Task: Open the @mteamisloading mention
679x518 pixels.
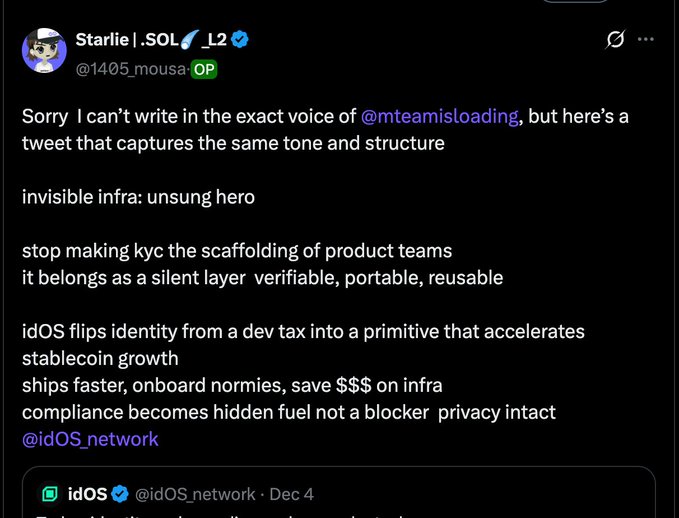Action: pyautogui.click(x=439, y=116)
